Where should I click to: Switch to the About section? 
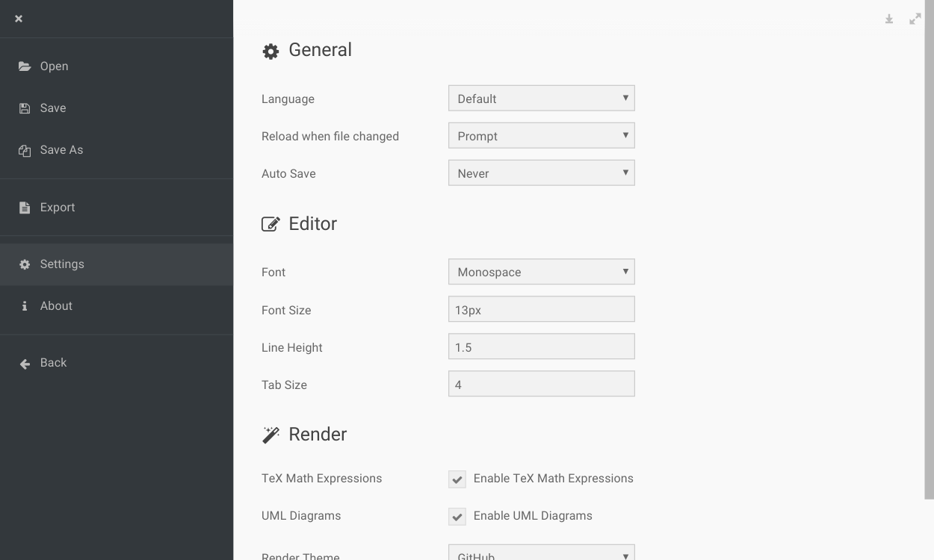[55, 305]
